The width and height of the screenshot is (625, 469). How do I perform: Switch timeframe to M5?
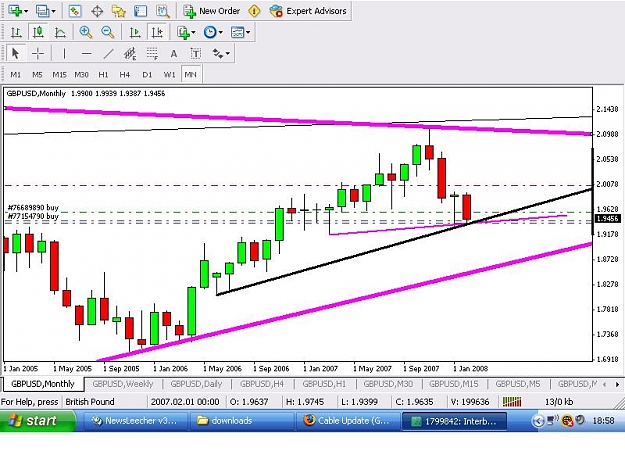(x=37, y=75)
